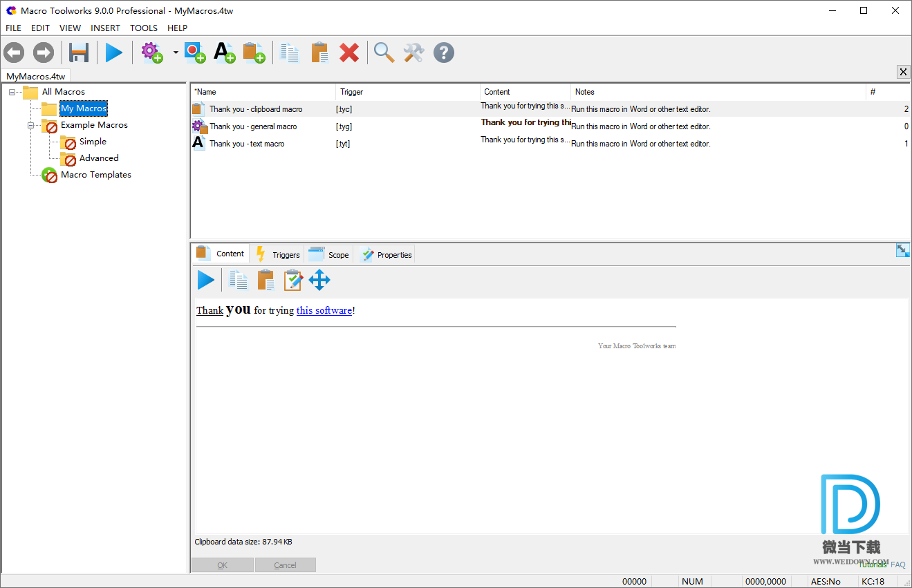Maximize the editor panel with the expand icon
Viewport: 912px width, 588px height.
pyautogui.click(x=902, y=250)
